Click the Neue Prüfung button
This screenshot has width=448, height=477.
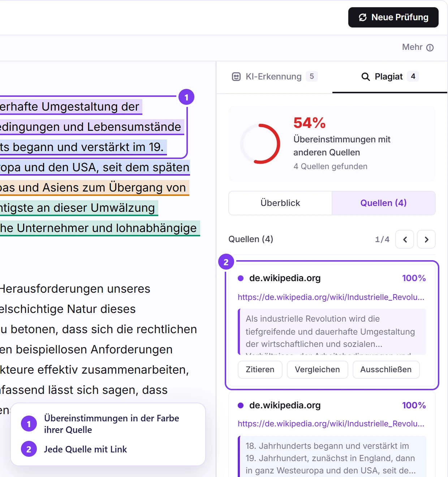[x=393, y=17]
